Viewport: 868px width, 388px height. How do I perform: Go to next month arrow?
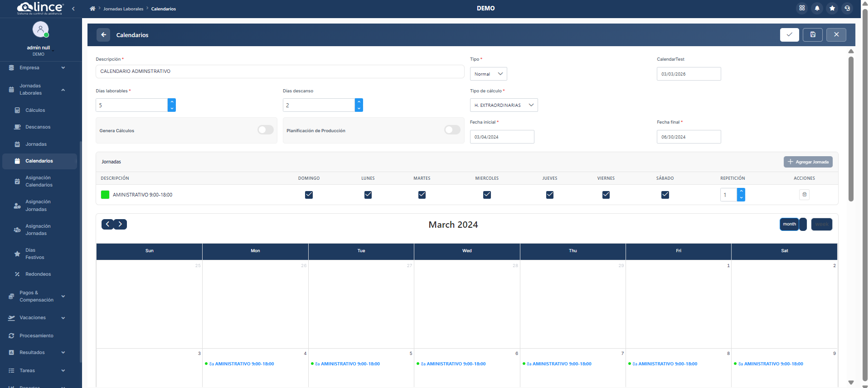(x=120, y=224)
